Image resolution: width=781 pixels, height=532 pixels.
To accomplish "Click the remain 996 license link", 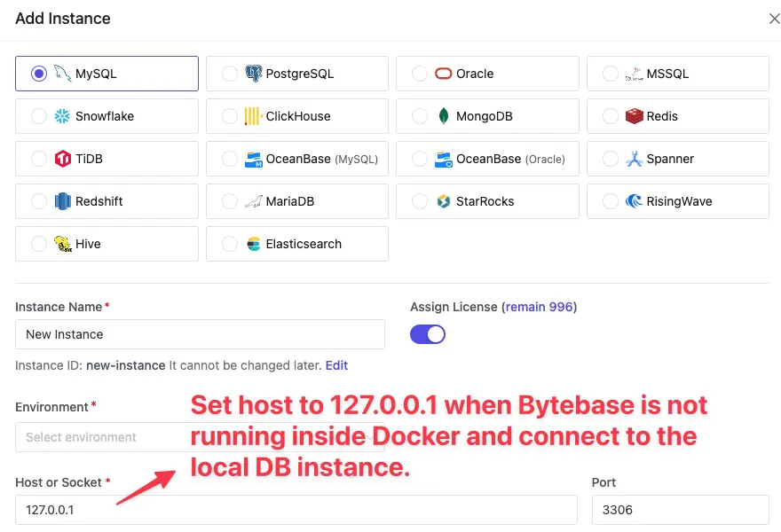I will [539, 307].
